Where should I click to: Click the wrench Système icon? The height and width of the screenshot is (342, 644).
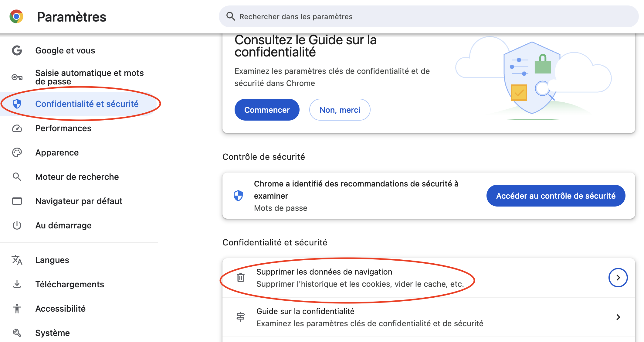[17, 333]
